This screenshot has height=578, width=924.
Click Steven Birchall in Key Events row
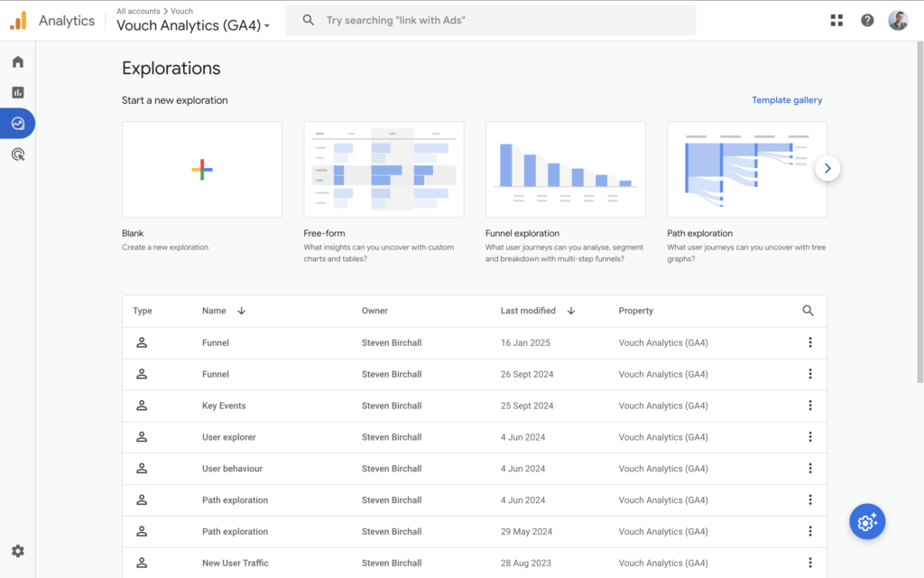pos(392,406)
